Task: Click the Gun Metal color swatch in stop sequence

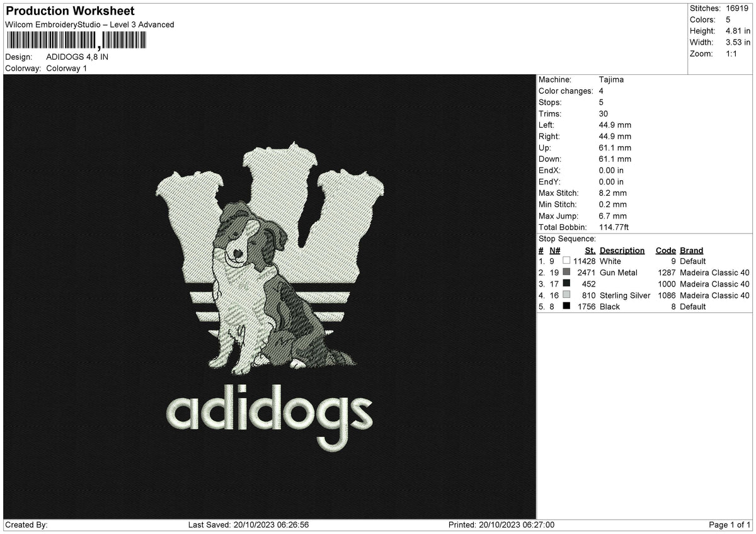Action: pyautogui.click(x=566, y=273)
